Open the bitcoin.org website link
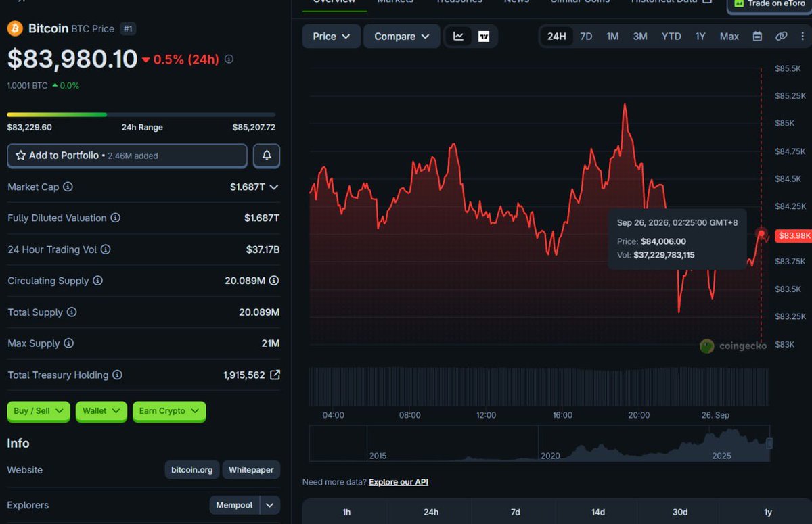 192,470
